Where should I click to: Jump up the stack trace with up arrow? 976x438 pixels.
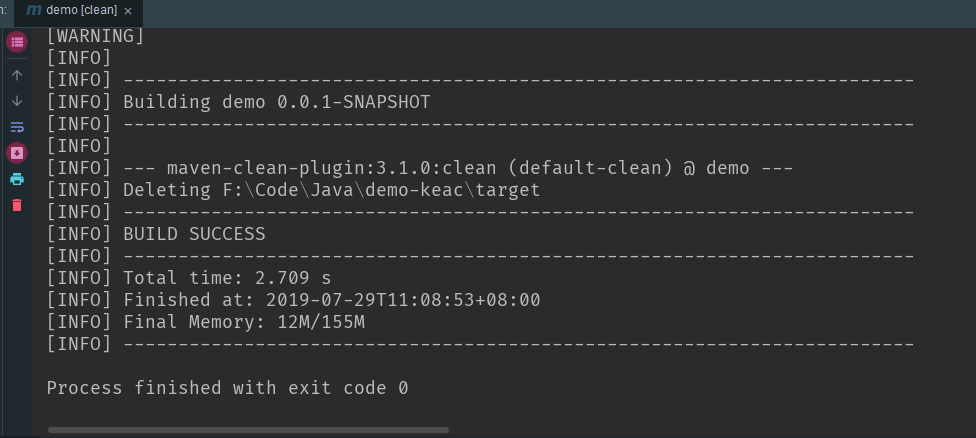click(17, 75)
